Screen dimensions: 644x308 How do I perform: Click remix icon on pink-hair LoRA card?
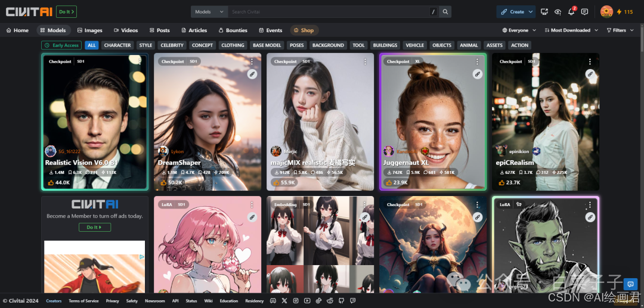pos(252,217)
